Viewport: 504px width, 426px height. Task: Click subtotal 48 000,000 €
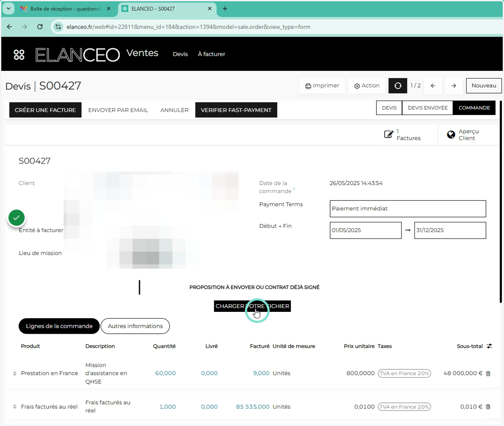[x=463, y=373]
